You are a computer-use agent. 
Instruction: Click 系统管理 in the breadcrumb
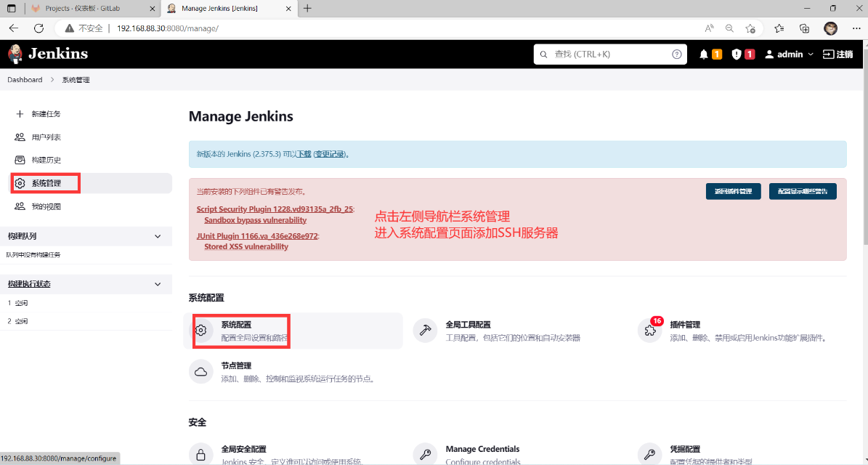click(76, 80)
